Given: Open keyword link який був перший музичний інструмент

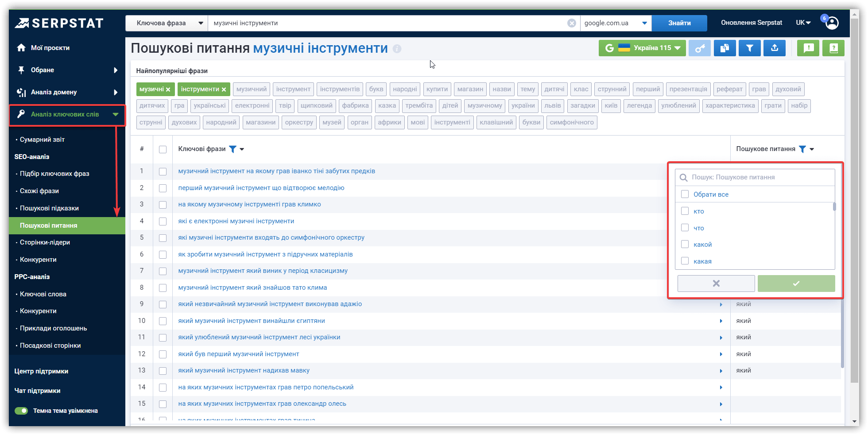Looking at the screenshot, I should point(239,354).
